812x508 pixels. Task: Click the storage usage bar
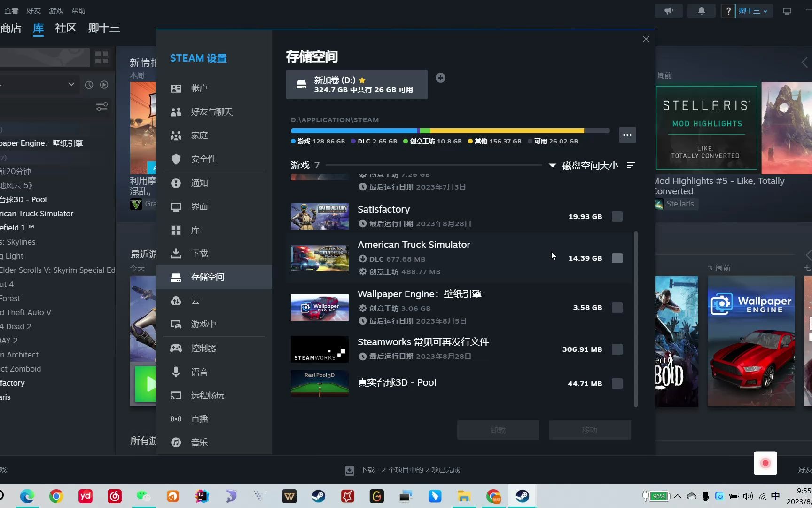[450, 131]
